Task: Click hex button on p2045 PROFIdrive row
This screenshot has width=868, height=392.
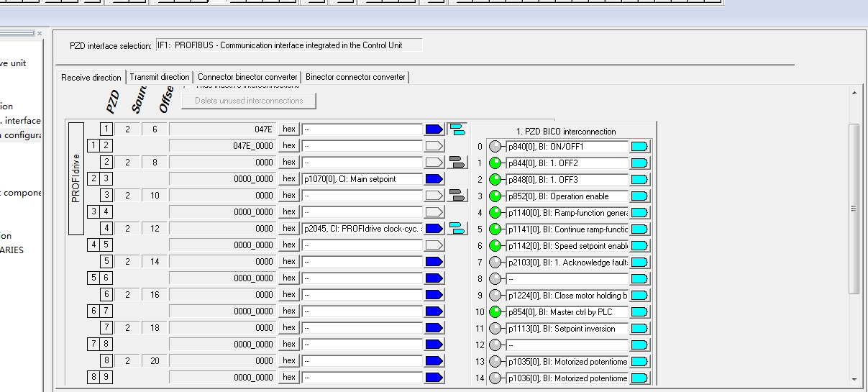Action: tap(288, 228)
